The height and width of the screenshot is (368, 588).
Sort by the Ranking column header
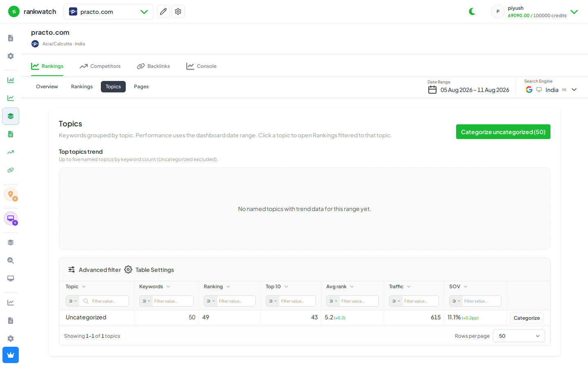217,287
